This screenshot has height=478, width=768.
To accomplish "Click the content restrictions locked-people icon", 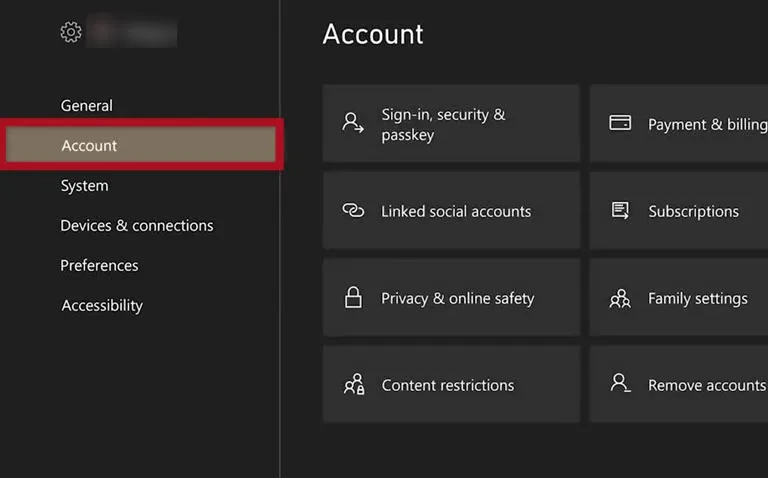I will [x=354, y=384].
